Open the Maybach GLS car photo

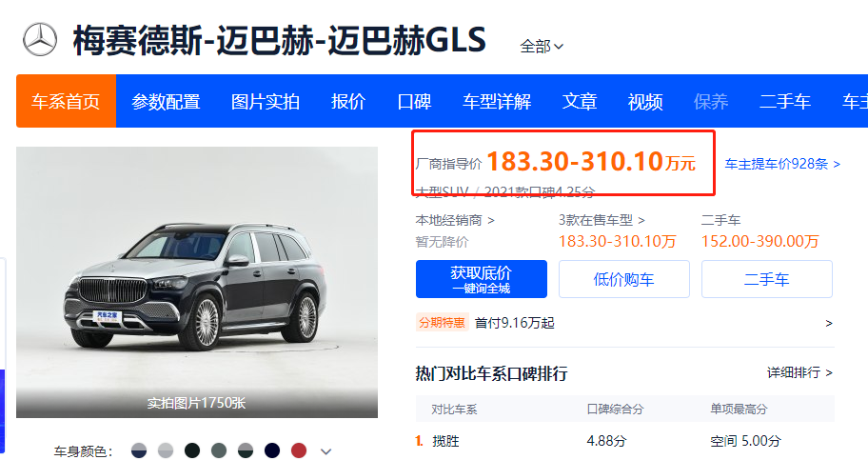point(197,282)
